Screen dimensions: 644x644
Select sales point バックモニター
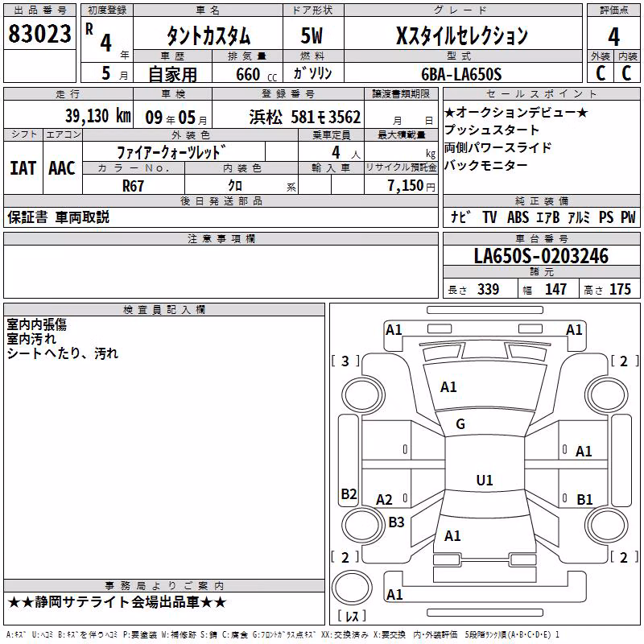tap(486, 165)
